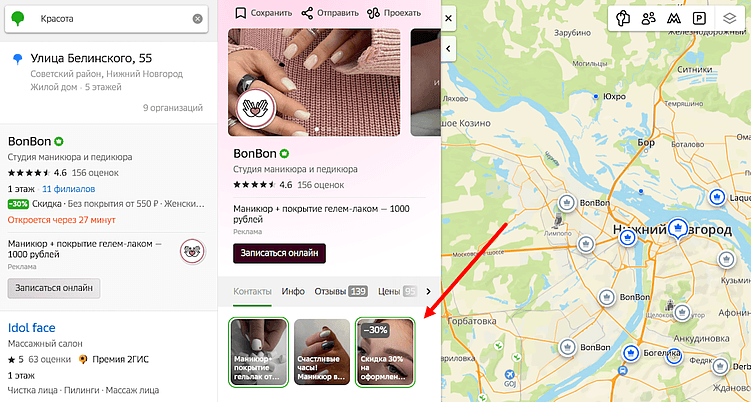Collapse the side panel with left chevron
Image resolution: width=751 pixels, height=402 pixels.
(x=448, y=48)
